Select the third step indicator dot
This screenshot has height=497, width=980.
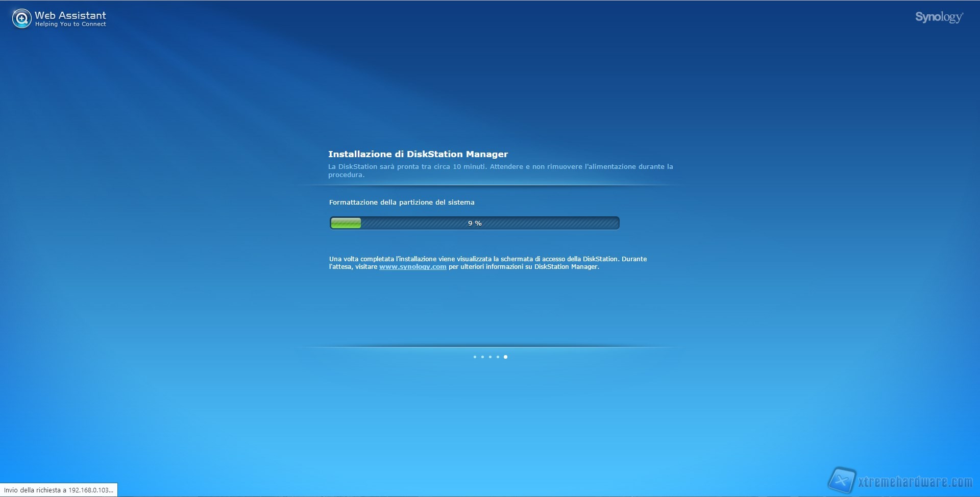[x=490, y=357]
